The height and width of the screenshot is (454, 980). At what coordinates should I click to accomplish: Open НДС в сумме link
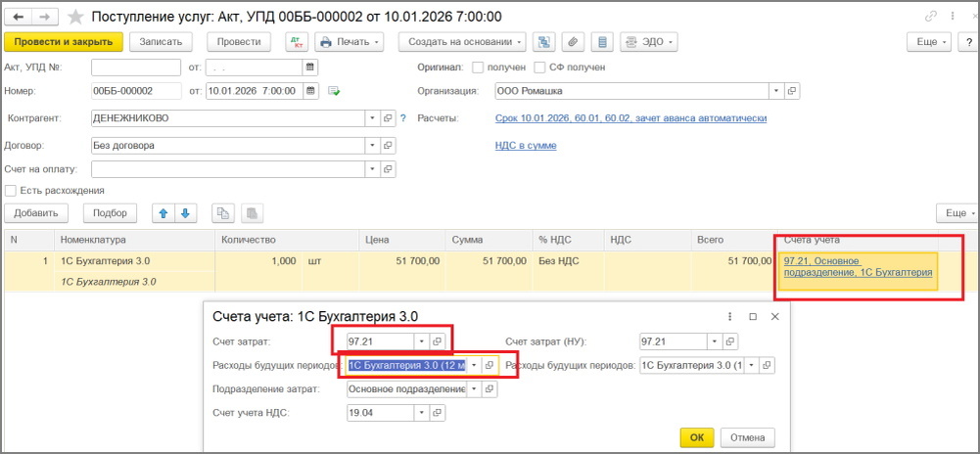click(x=526, y=146)
